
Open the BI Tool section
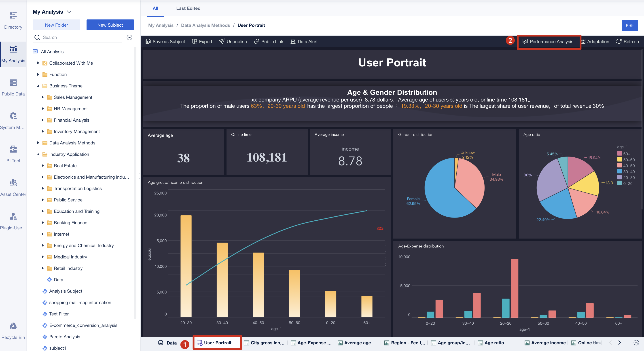pos(13,153)
